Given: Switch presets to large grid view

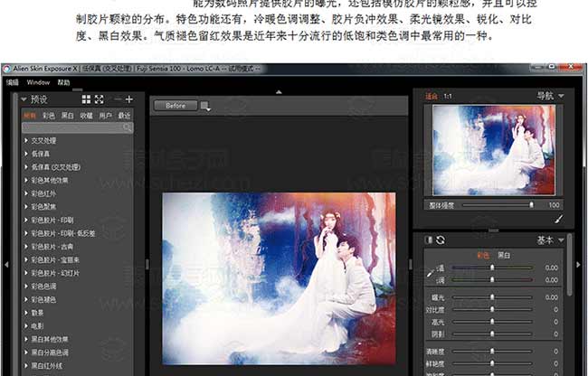Looking at the screenshot, I should coord(86,99).
